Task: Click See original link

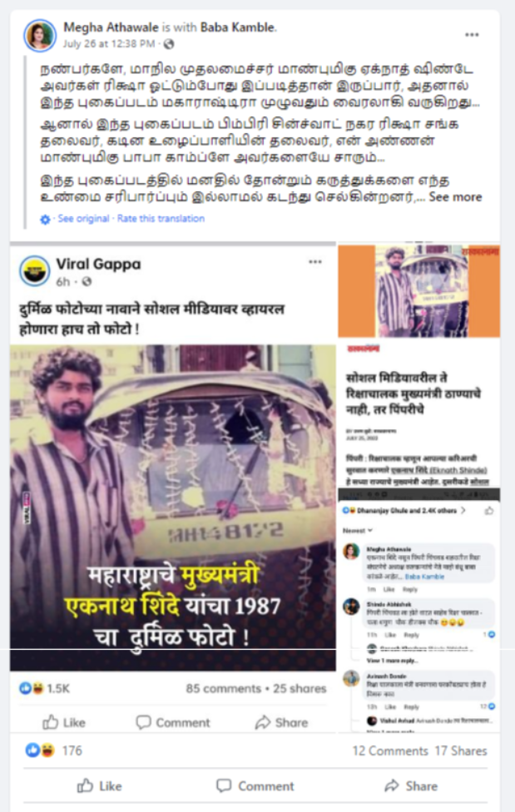Action: (83, 219)
